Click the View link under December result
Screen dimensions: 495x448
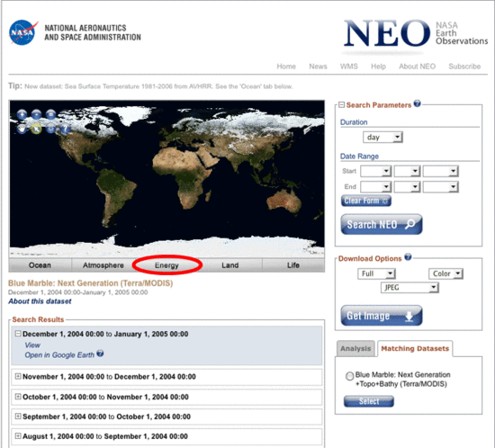(x=32, y=345)
